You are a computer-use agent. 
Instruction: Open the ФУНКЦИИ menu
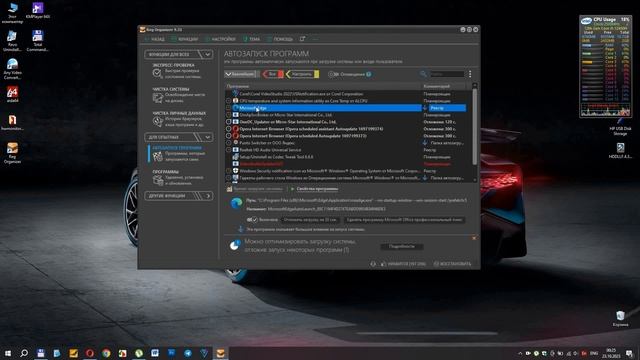click(x=184, y=39)
